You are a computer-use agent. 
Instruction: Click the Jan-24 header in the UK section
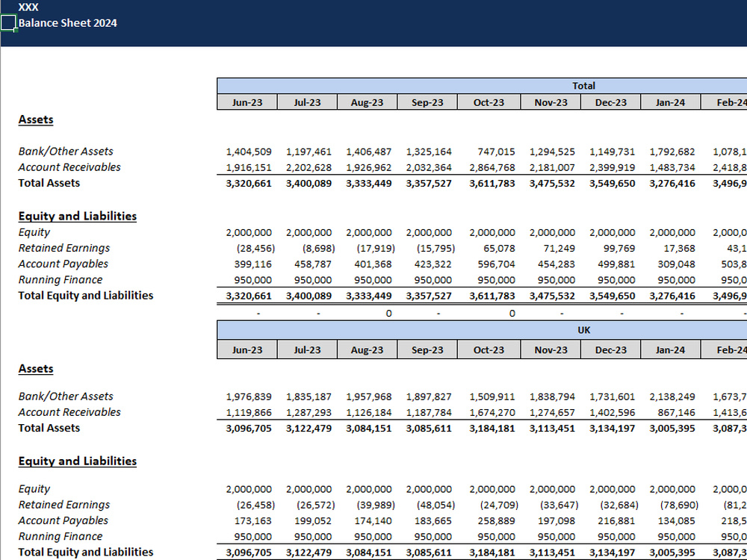point(670,349)
